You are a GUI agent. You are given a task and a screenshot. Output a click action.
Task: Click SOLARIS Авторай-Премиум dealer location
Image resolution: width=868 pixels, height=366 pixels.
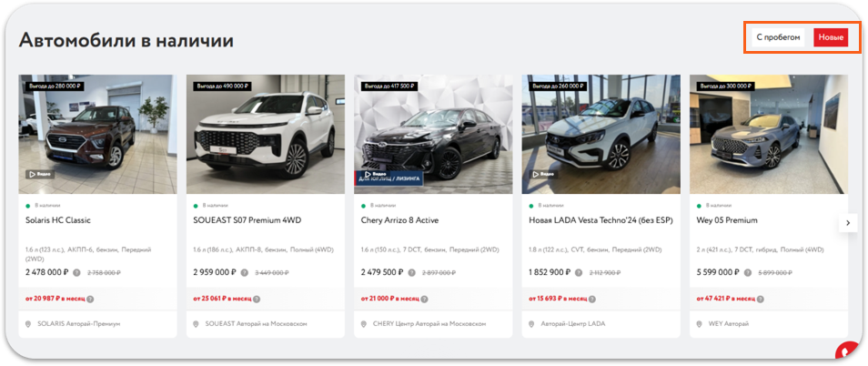point(78,323)
